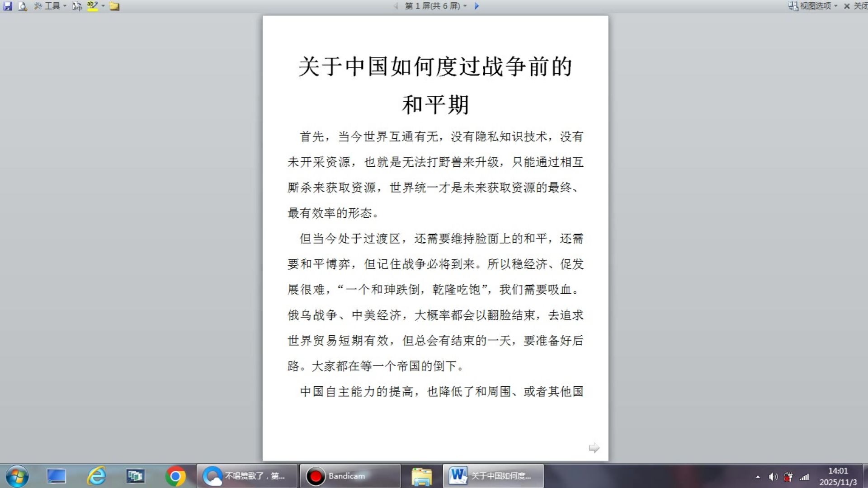
Task: Go back one screen with the left arrow
Action: pos(395,6)
